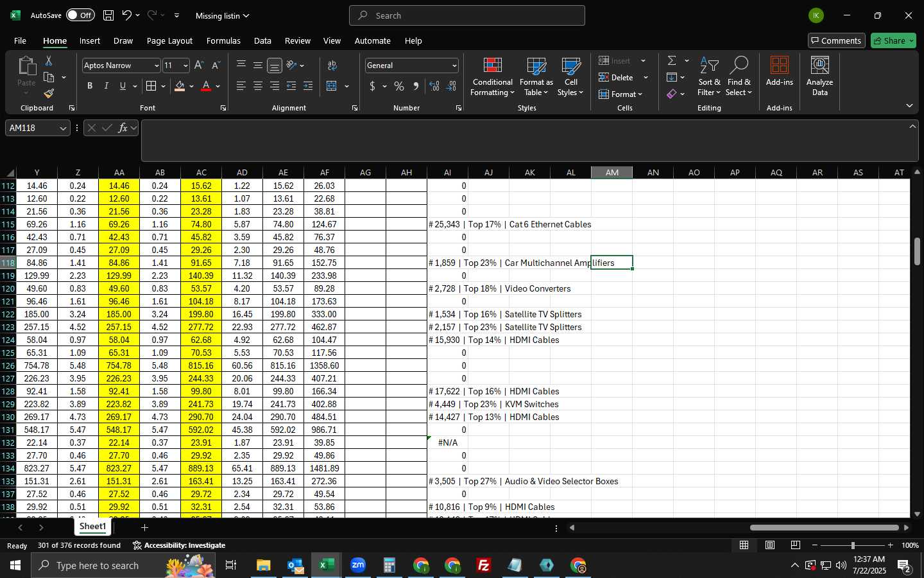This screenshot has height=578, width=924.
Task: Click Decrease Decimal icon
Action: [451, 86]
